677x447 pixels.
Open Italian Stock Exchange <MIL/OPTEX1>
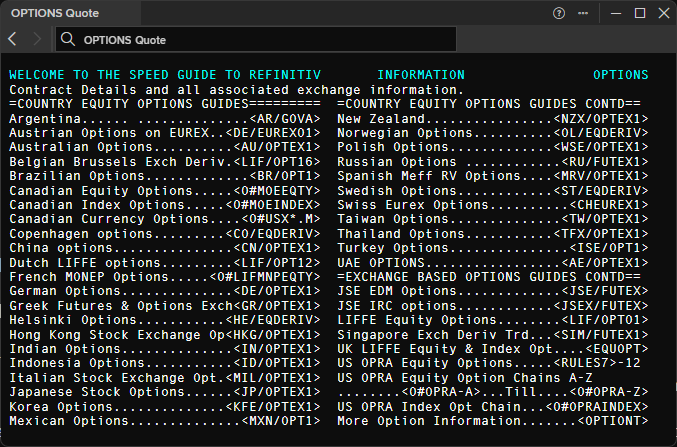pyautogui.click(x=273, y=378)
